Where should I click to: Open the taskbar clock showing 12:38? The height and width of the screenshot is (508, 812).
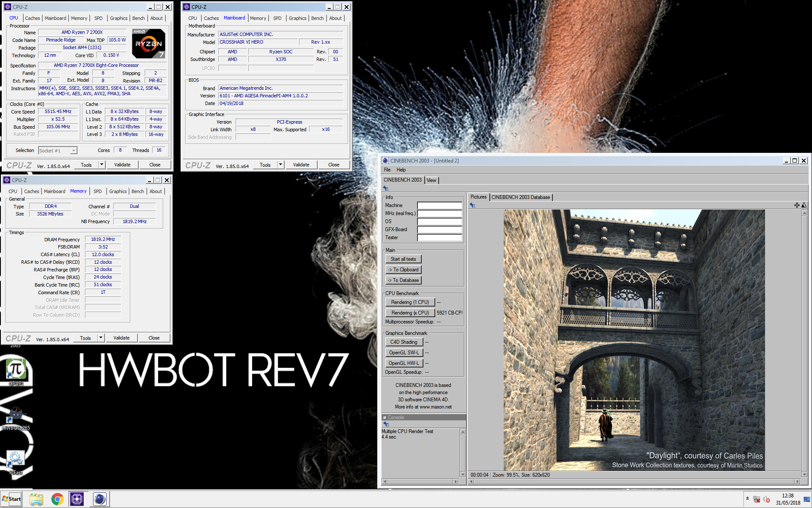pyautogui.click(x=787, y=499)
